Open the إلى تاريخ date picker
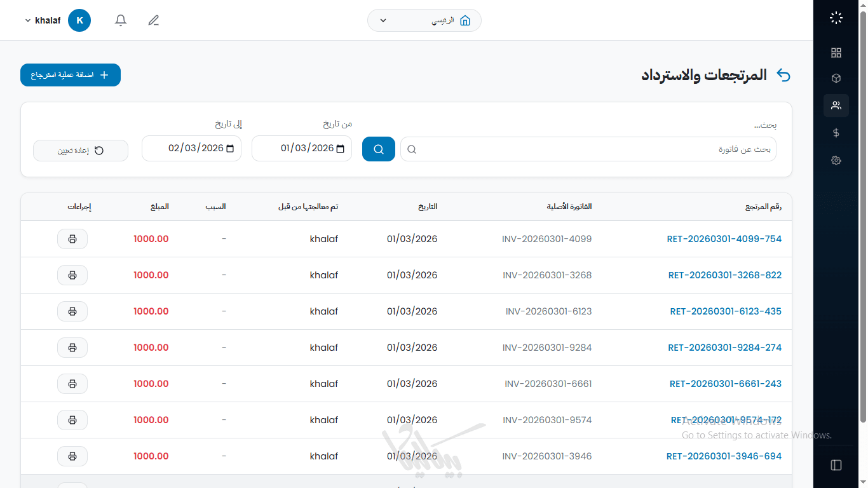Viewport: 868px width, 488px height. click(x=230, y=149)
